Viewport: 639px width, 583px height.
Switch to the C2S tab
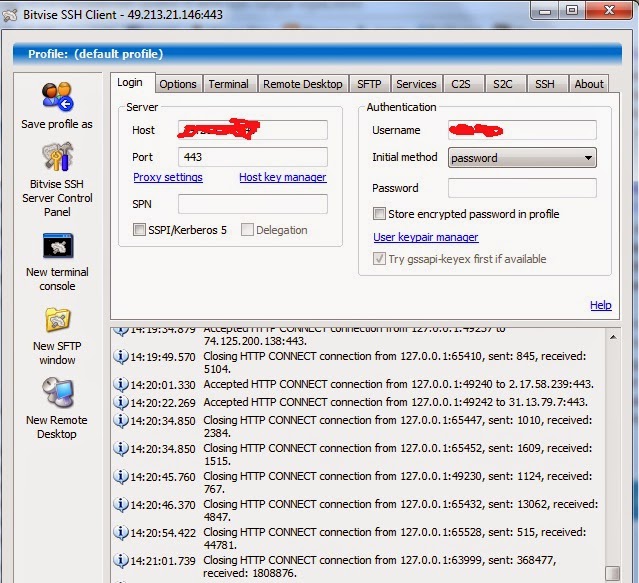coord(463,84)
